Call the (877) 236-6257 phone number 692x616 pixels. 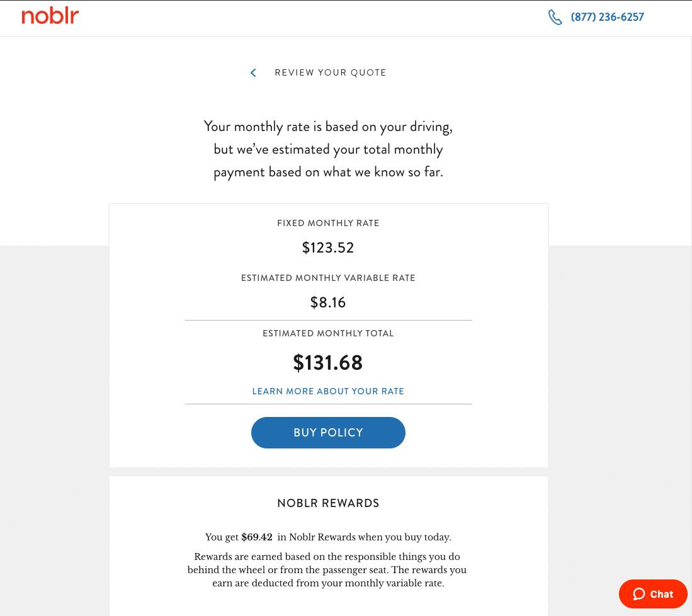coord(607,17)
